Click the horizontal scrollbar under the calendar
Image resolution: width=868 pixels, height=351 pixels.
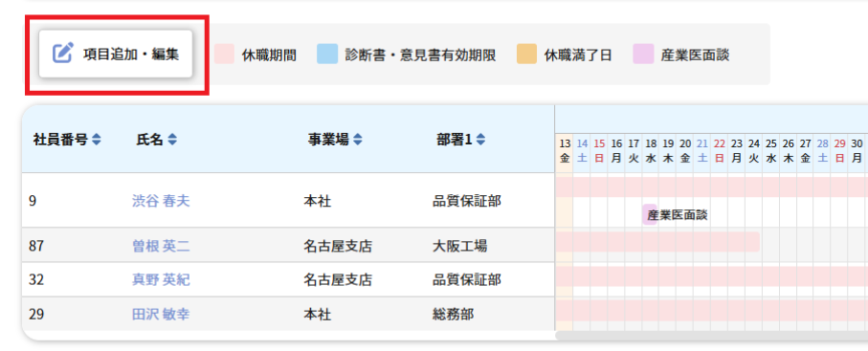point(711,336)
